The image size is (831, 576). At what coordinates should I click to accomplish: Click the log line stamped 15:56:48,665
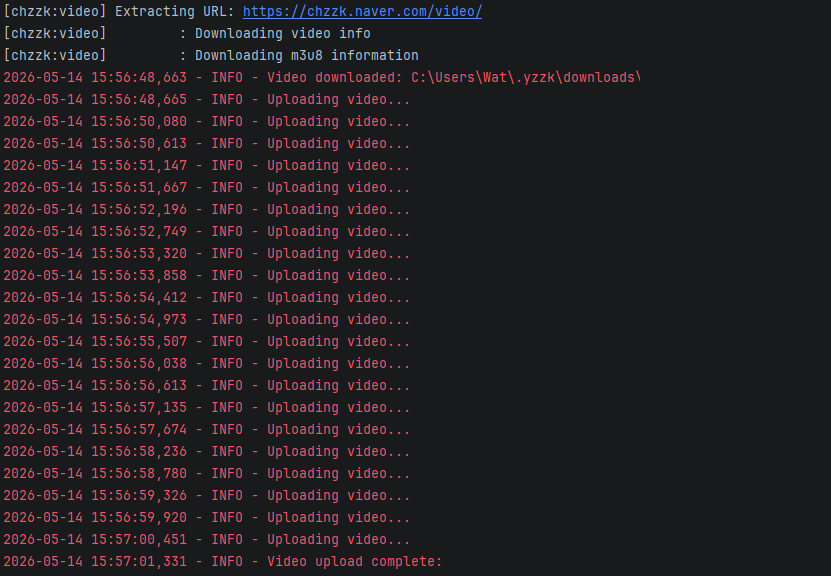[x=207, y=99]
